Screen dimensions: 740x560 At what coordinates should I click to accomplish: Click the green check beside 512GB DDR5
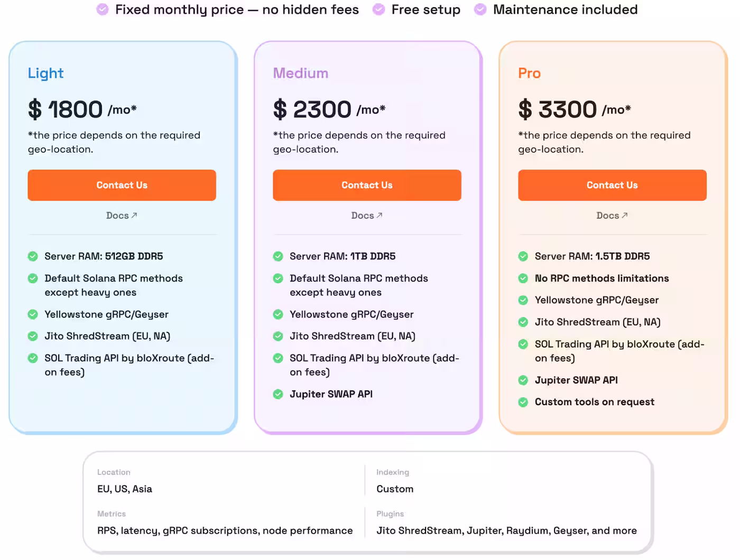pyautogui.click(x=33, y=256)
